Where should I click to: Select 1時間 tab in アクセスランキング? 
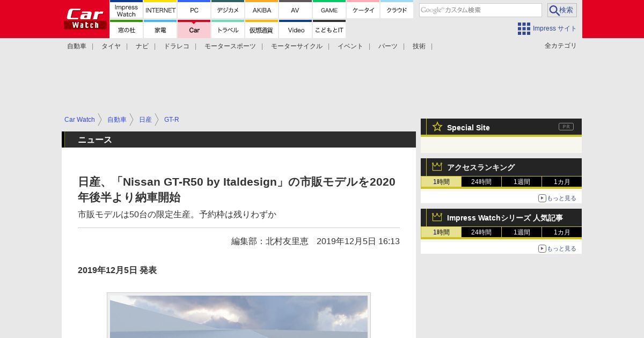tap(441, 182)
